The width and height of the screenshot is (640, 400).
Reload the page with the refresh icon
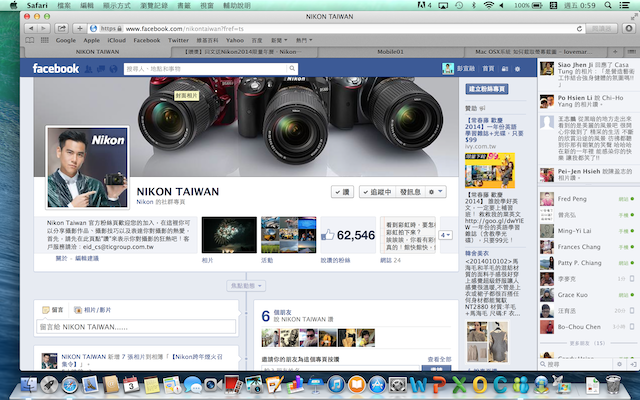[x=579, y=29]
